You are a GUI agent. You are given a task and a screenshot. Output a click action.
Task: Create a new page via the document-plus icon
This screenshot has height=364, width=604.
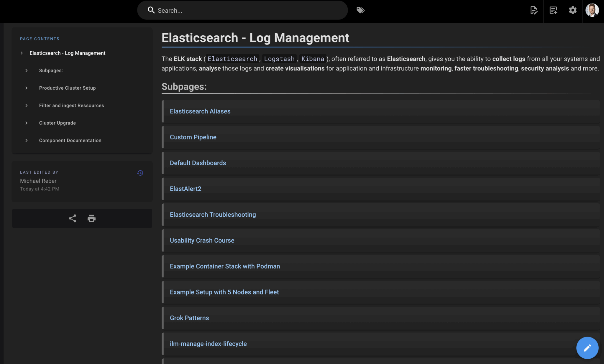pyautogui.click(x=553, y=11)
